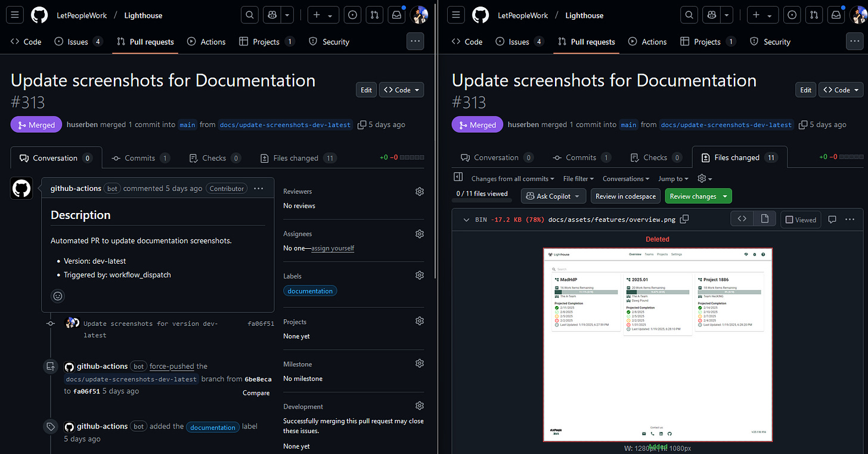The height and width of the screenshot is (454, 868).
Task: Open the create new plus dropdown, left window
Action: (324, 15)
